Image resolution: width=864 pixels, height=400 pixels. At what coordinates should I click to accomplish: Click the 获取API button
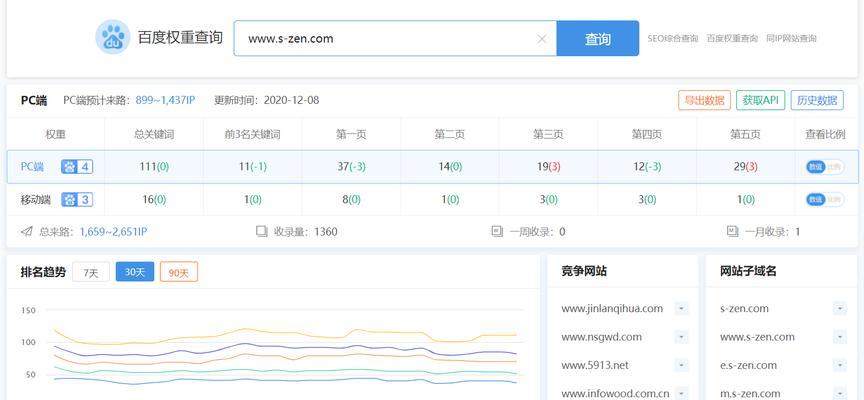pos(760,100)
